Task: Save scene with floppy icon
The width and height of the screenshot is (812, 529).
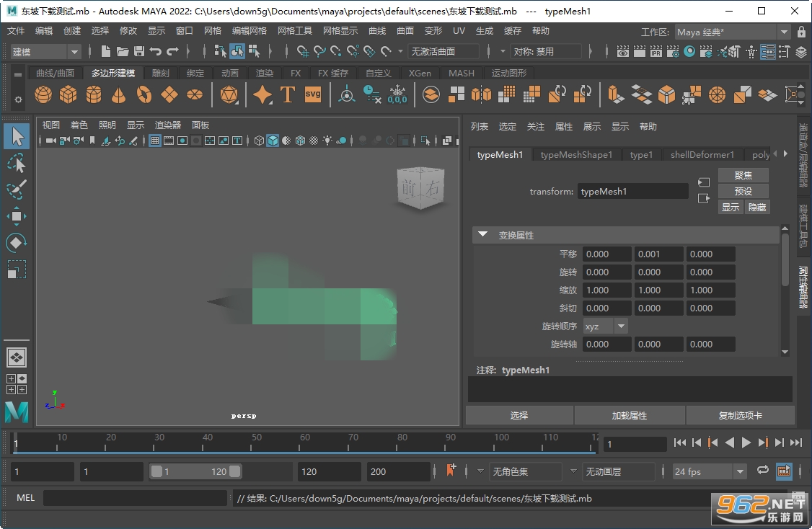Action: 138,51
